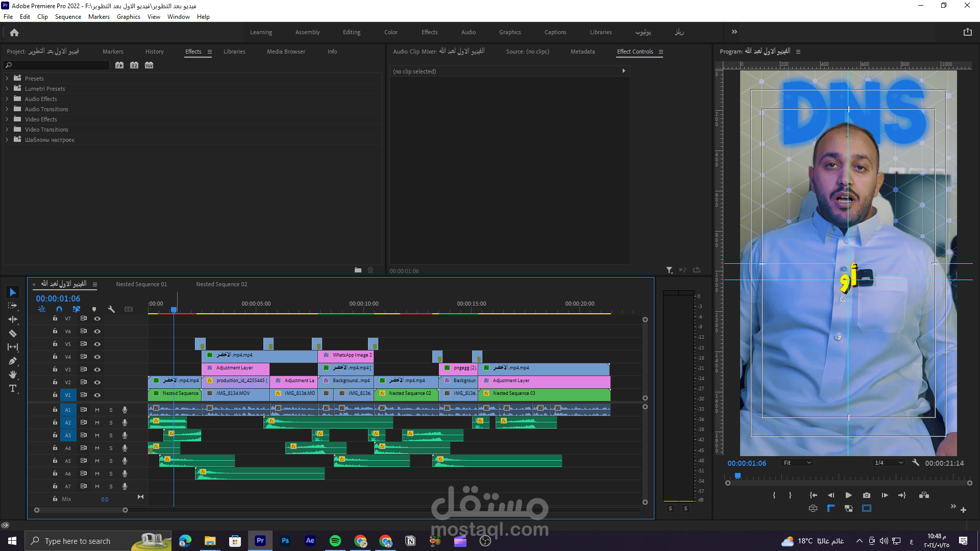
Task: Open Adobe After Effects from the taskbar
Action: tap(310, 541)
